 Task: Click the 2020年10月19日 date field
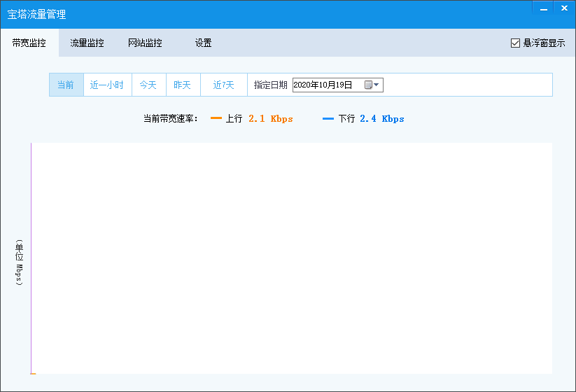(x=337, y=85)
